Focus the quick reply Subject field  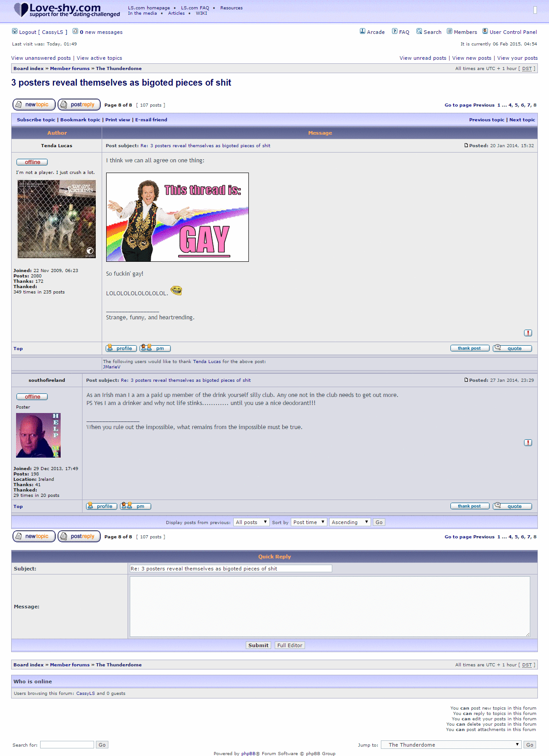[x=231, y=569]
